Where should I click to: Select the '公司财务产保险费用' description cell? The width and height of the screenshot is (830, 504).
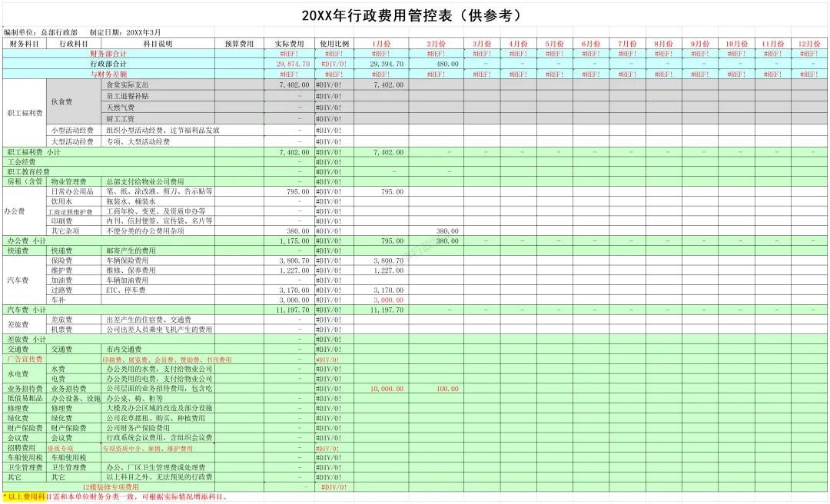[158, 428]
